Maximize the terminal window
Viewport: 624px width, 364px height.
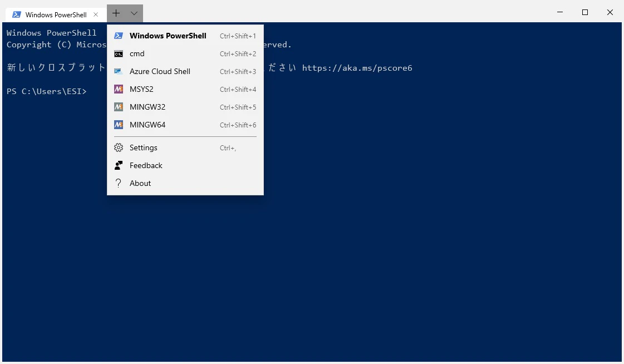pyautogui.click(x=585, y=12)
